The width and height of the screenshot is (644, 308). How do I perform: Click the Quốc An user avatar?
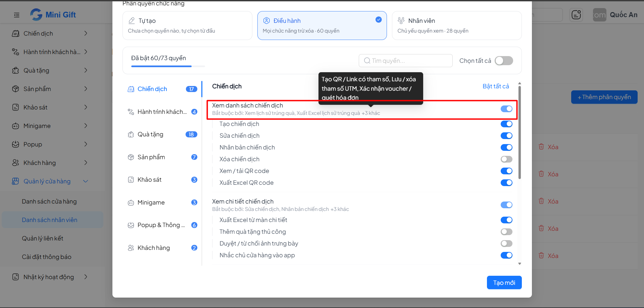[x=599, y=15]
